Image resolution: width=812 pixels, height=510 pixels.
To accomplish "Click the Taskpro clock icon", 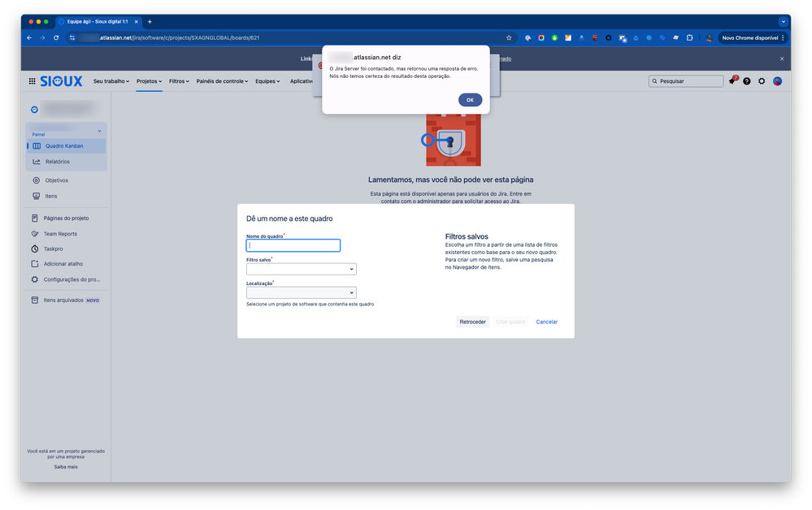I will click(35, 249).
